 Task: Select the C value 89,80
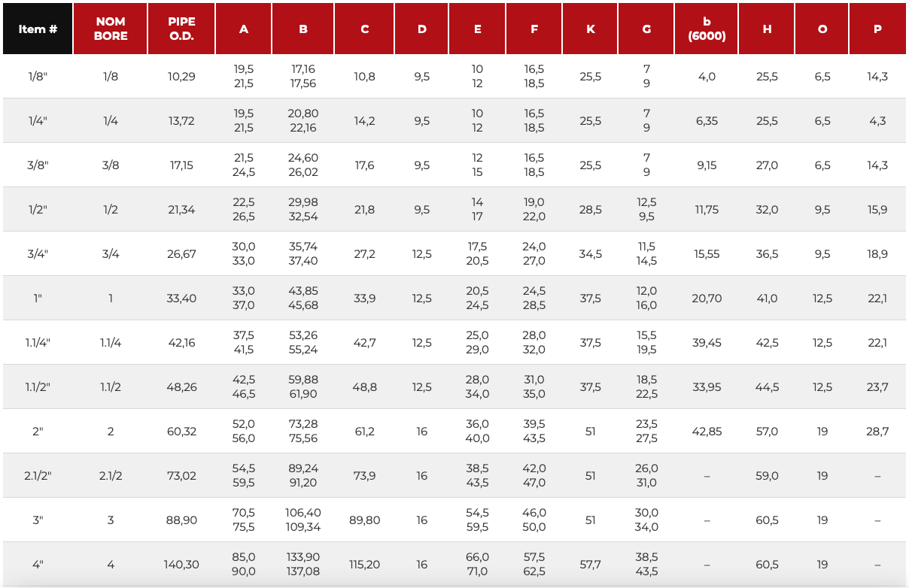(365, 520)
